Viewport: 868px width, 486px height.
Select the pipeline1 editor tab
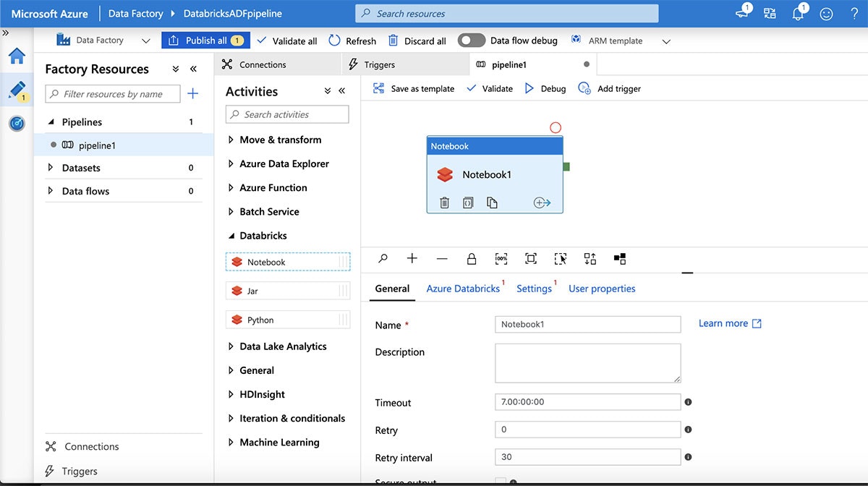click(x=534, y=64)
